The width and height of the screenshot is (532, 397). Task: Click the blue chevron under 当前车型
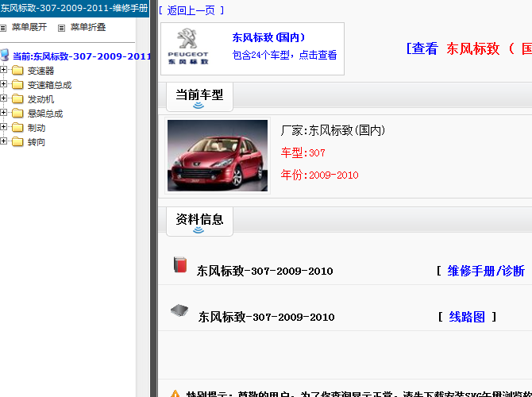click(199, 106)
